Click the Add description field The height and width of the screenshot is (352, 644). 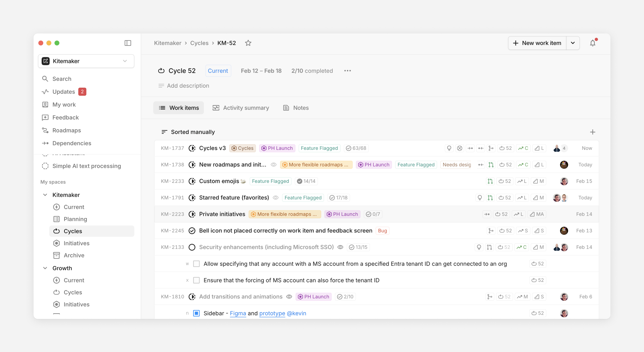click(188, 86)
